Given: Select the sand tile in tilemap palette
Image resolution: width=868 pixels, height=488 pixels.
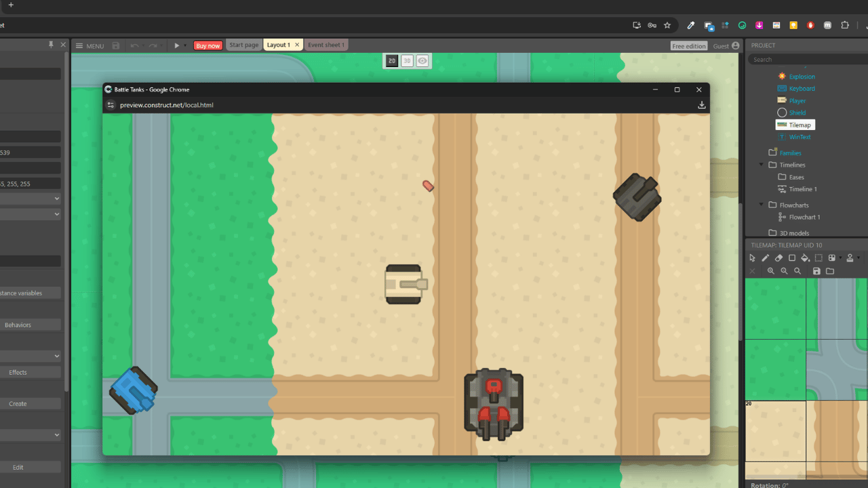Looking at the screenshot, I should coord(775,430).
